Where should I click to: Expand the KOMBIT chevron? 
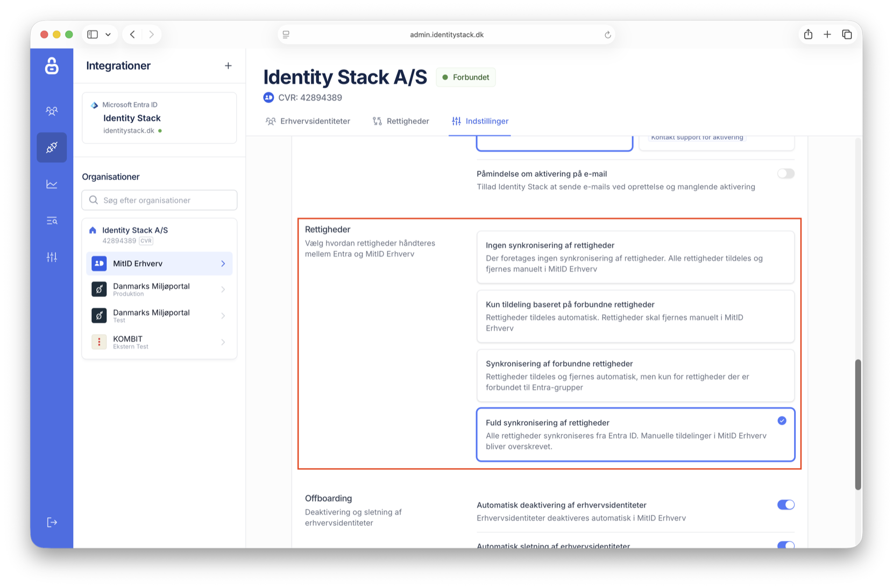point(223,342)
